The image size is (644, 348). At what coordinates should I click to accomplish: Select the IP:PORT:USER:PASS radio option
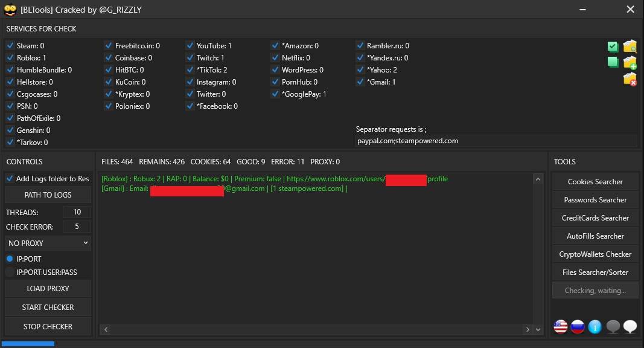tap(10, 272)
